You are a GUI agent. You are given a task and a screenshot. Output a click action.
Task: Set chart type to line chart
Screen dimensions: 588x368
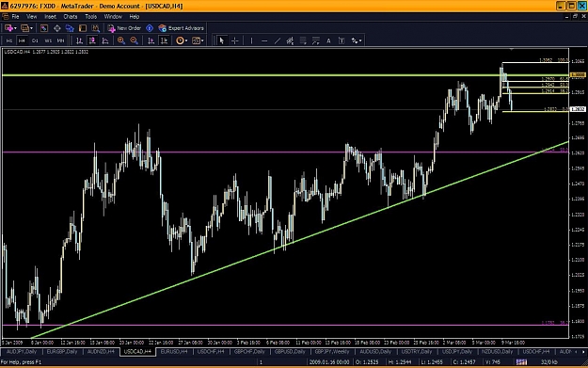point(105,40)
